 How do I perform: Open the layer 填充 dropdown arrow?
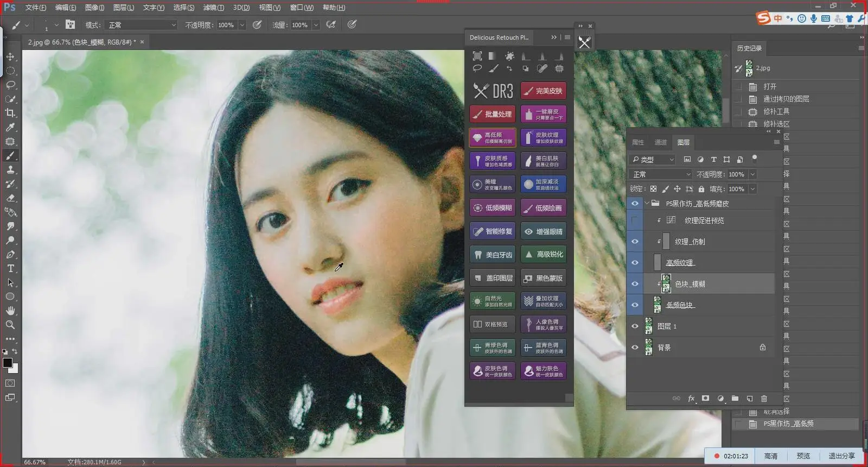point(752,189)
